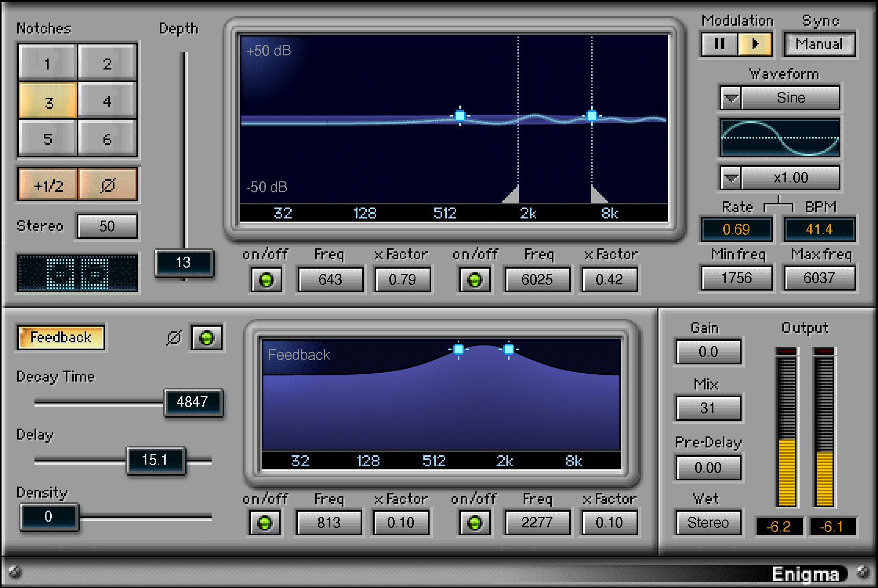878x588 pixels.
Task: Click the stereo width display icon
Action: 77,273
